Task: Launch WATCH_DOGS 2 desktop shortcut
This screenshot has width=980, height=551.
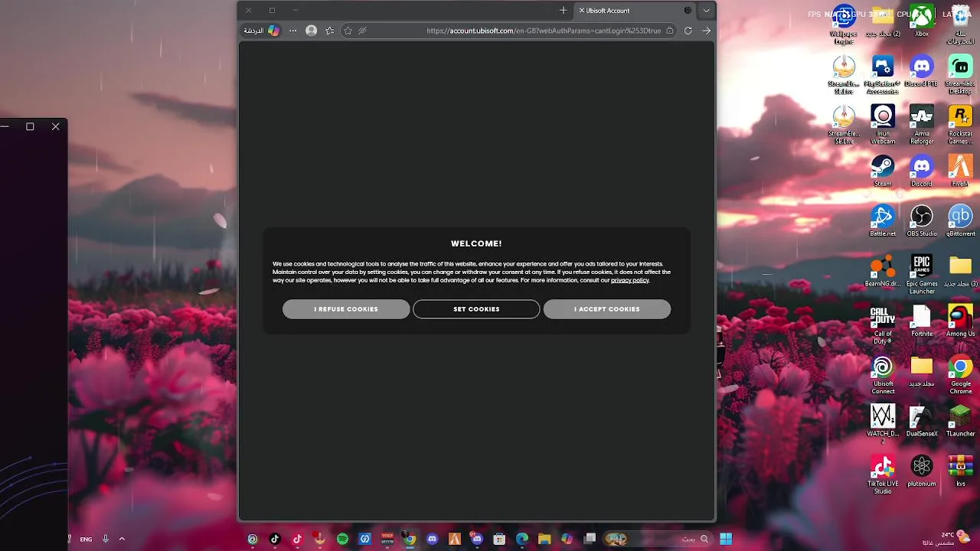Action: pos(883,425)
